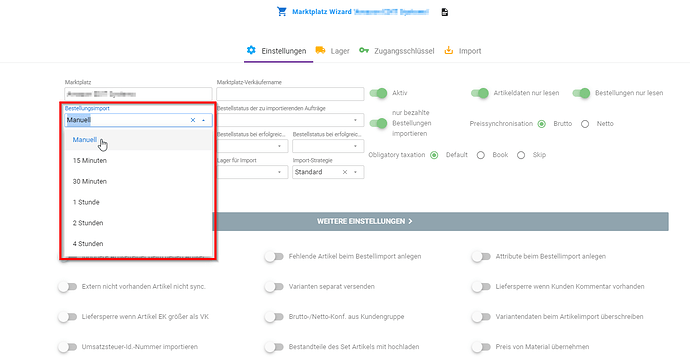Collapse the Bestellungsimport dropdown arrow
Viewport: 690px width, 360px height.
point(204,120)
